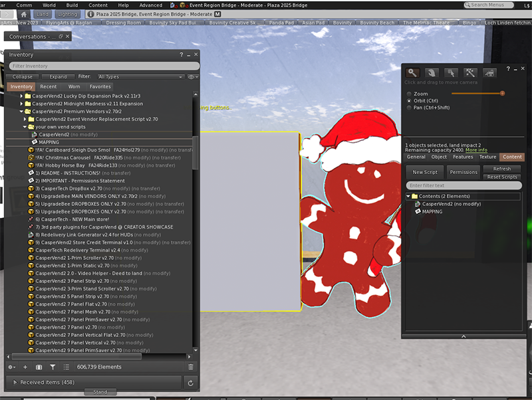This screenshot has width=532, height=400.
Task: Click the funnel filter icon in inventory
Action: point(53,367)
